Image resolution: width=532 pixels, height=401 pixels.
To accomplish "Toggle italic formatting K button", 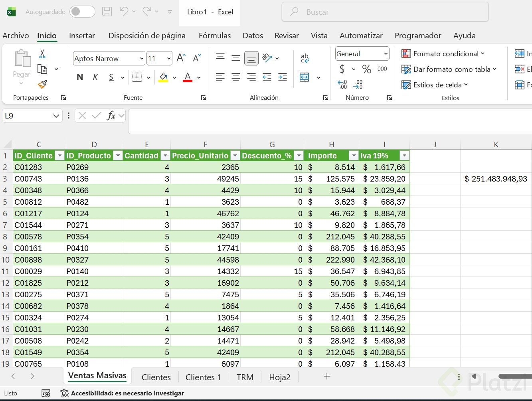I will coord(95,77).
